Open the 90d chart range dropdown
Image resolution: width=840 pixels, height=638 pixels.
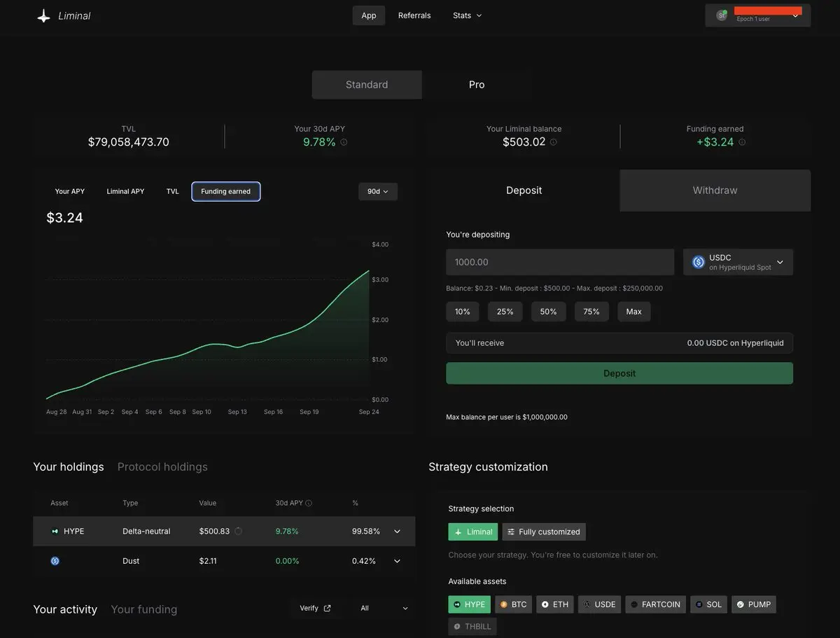(378, 191)
